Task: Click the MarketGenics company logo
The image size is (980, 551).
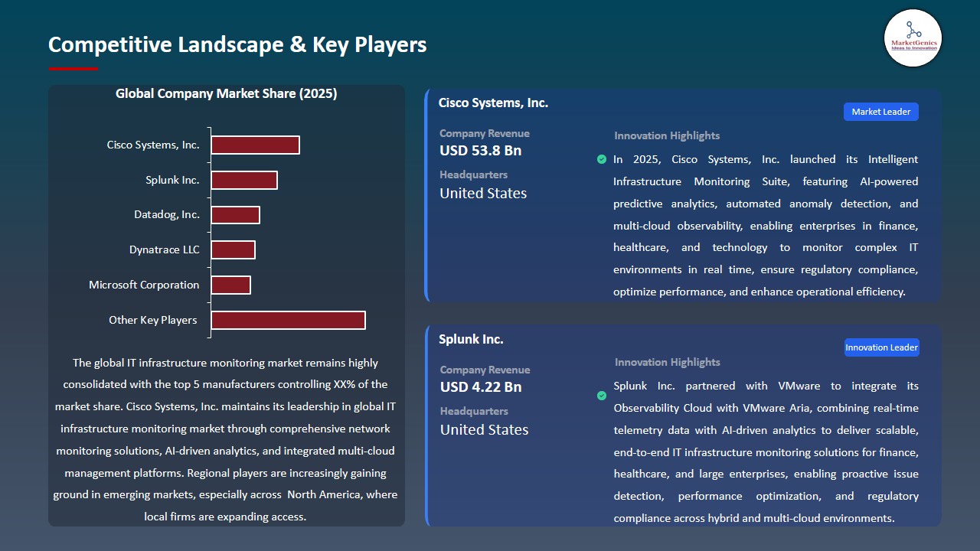Action: (x=913, y=38)
